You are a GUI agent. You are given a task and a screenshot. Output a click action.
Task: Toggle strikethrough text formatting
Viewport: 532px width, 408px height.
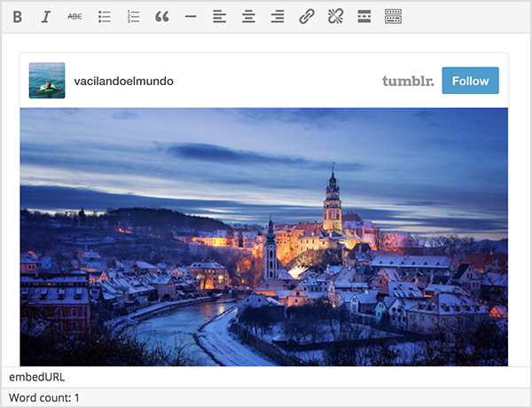[x=74, y=16]
